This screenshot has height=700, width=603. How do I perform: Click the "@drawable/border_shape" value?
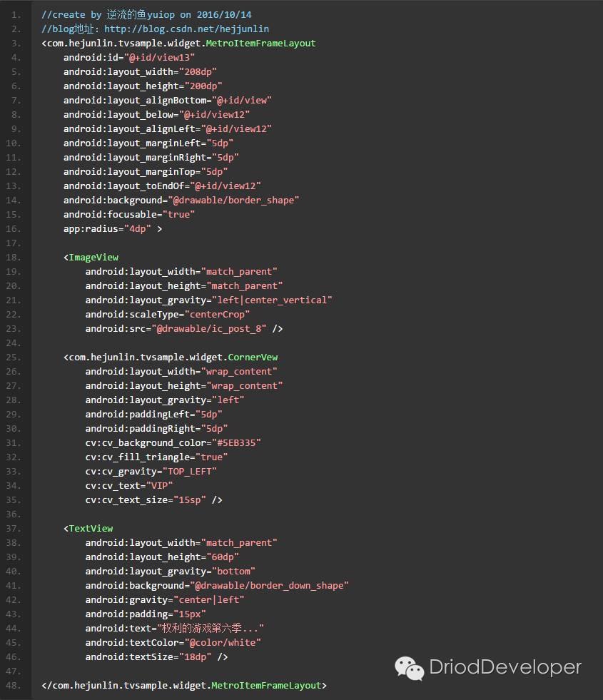[x=233, y=201]
